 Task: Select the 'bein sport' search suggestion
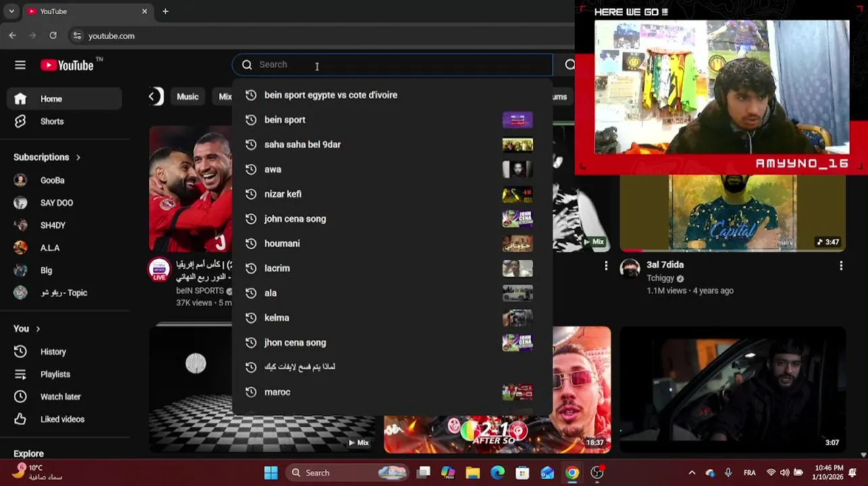click(x=392, y=120)
